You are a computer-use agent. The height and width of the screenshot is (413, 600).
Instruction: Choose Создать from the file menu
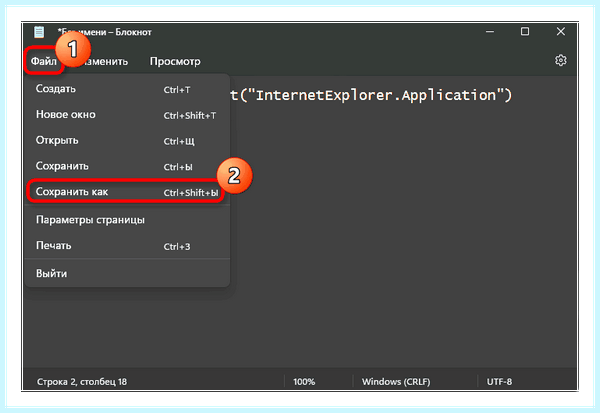pyautogui.click(x=127, y=89)
